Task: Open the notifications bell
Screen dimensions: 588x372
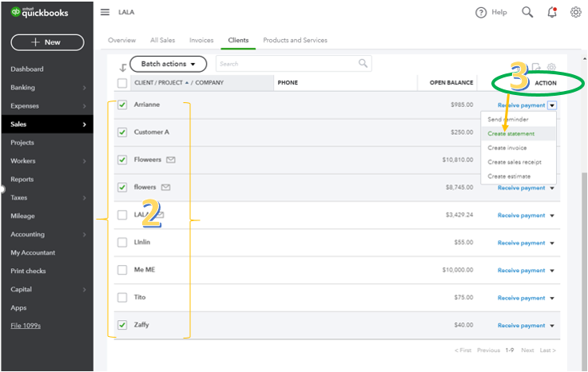Action: (x=552, y=12)
